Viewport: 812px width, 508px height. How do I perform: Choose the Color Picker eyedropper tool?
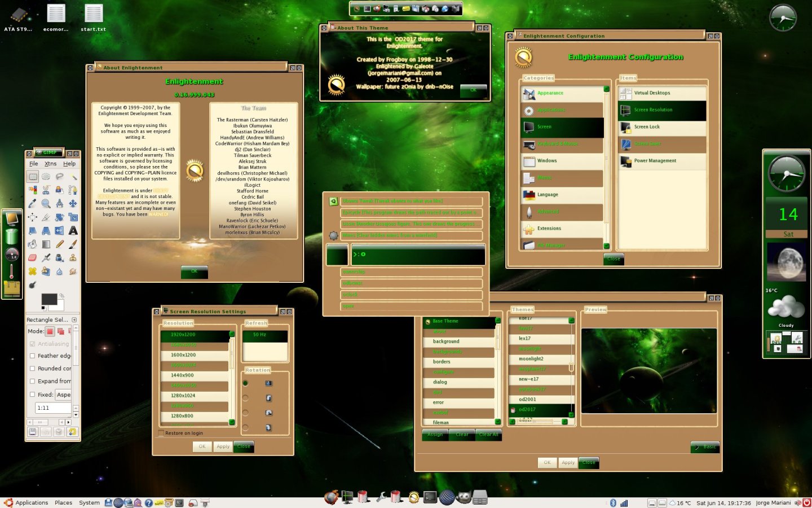coord(33,204)
